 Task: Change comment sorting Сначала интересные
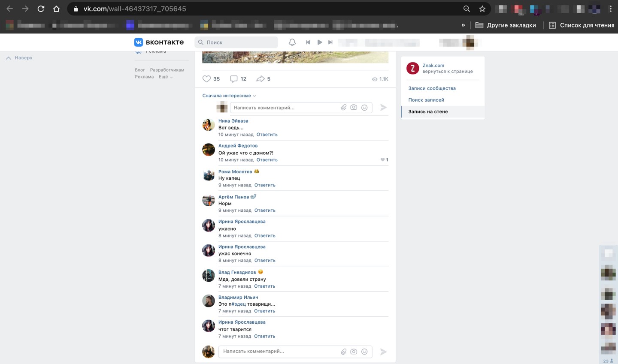click(x=229, y=96)
